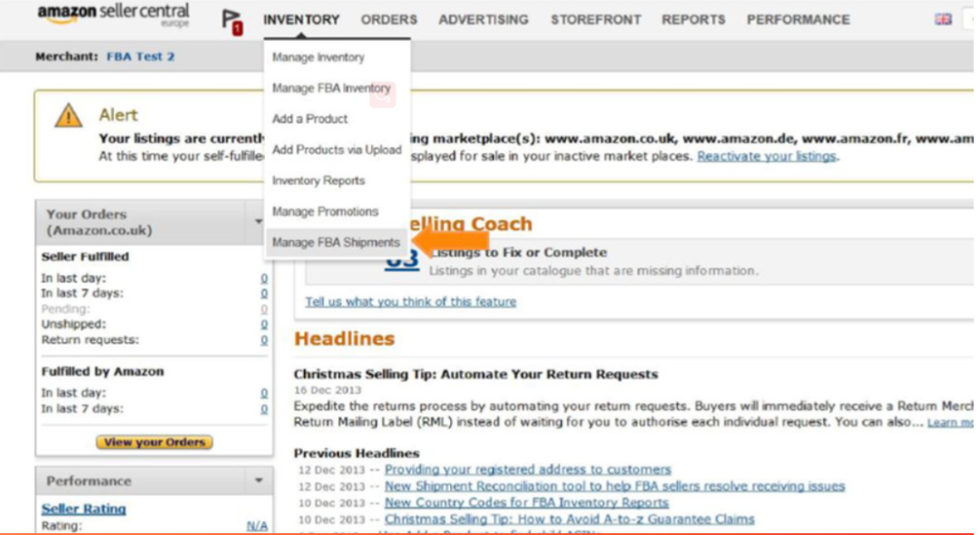
Task: Open How to Avoid A-to-z Claims headline
Action: (x=569, y=520)
